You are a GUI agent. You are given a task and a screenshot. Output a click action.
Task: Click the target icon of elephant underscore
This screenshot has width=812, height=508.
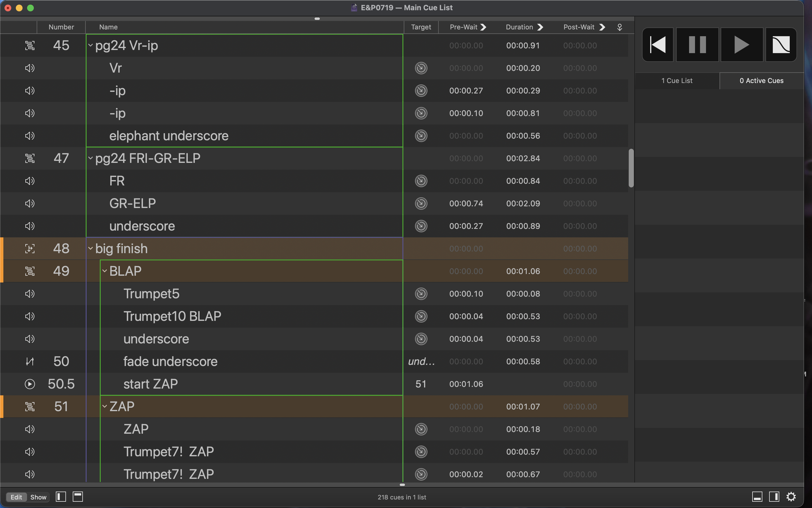[421, 136]
